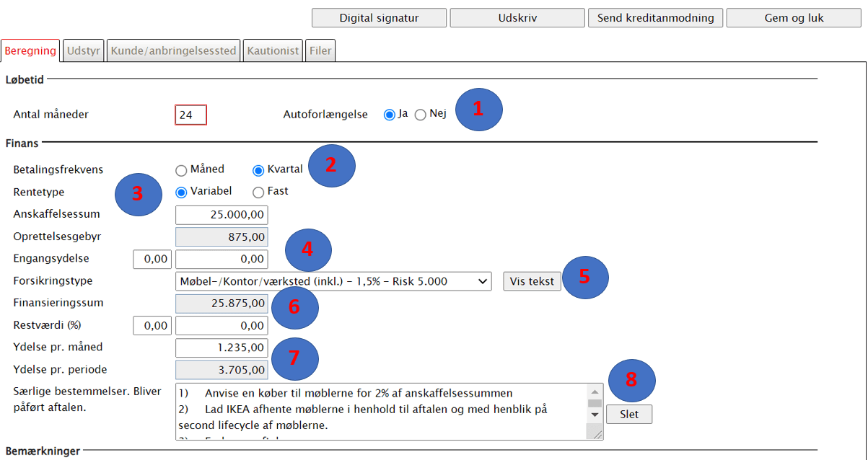Screen dimensions: 868x460
Task: Set Rentetype to Variabel
Action: pyautogui.click(x=182, y=192)
